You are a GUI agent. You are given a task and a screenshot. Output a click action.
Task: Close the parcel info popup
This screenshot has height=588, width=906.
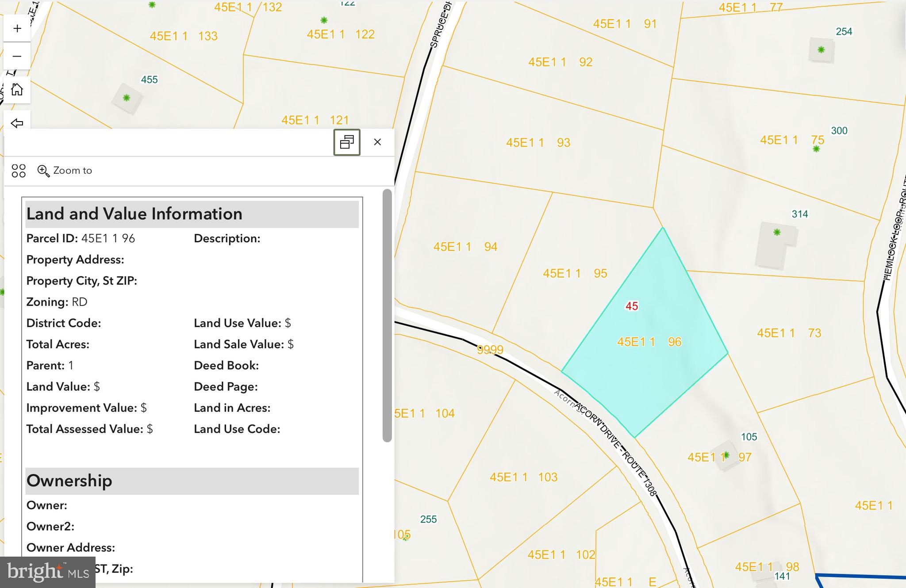pyautogui.click(x=377, y=142)
